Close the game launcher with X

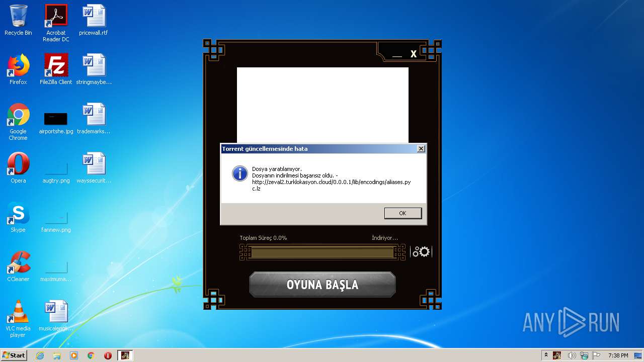414,54
